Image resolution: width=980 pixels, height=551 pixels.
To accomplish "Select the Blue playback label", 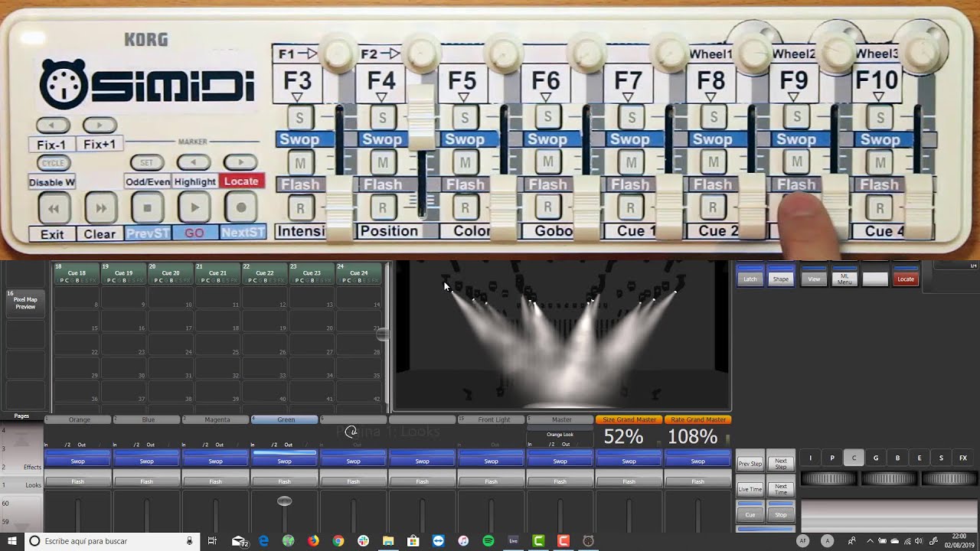I will pyautogui.click(x=148, y=419).
